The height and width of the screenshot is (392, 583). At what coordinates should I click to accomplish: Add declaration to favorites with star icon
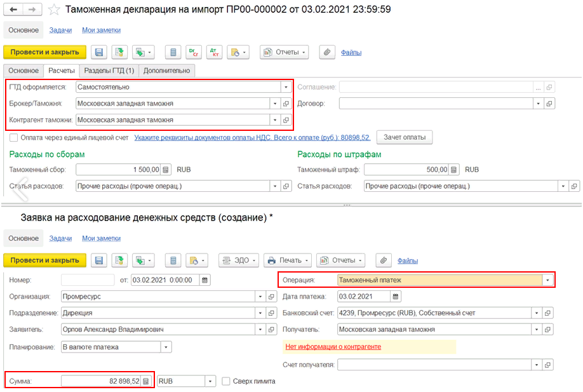55,10
